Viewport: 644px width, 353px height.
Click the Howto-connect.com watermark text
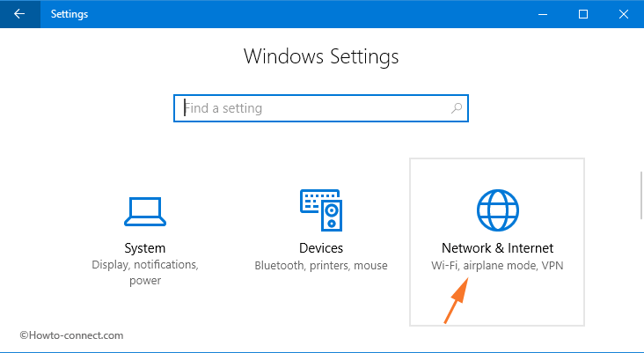[x=71, y=335]
